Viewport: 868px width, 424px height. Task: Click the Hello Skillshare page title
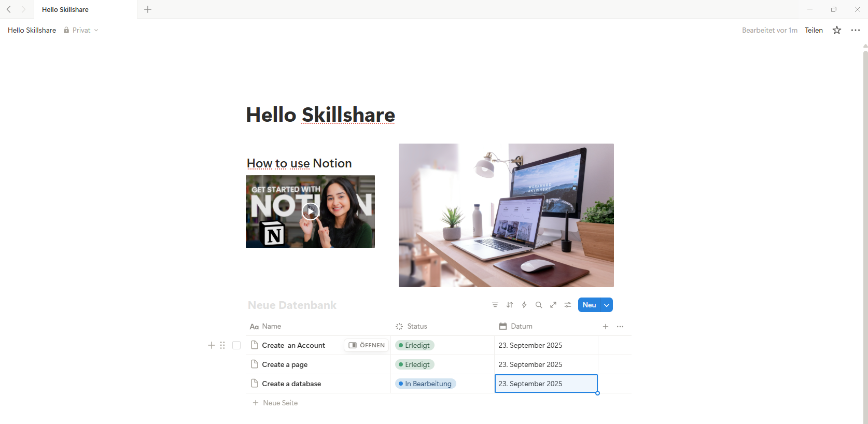[320, 115]
